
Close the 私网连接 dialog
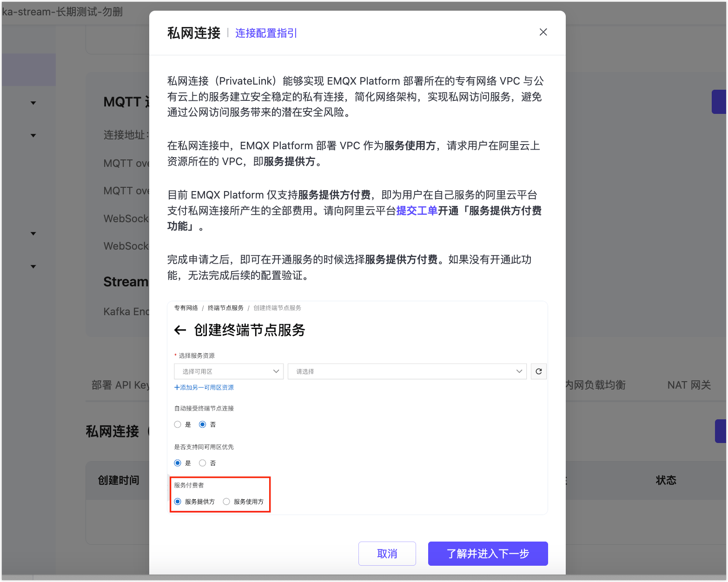tap(543, 32)
